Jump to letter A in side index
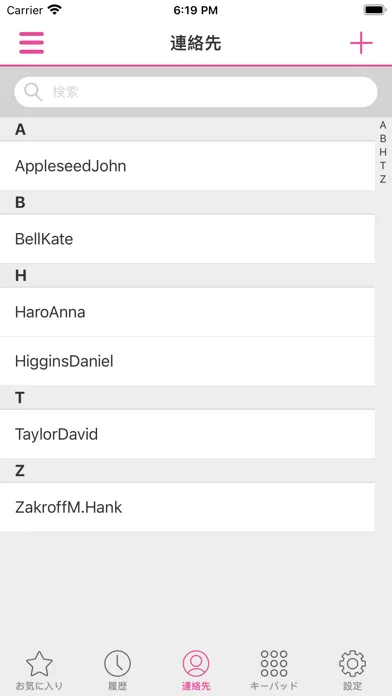The height and width of the screenshot is (696, 392). 383,126
